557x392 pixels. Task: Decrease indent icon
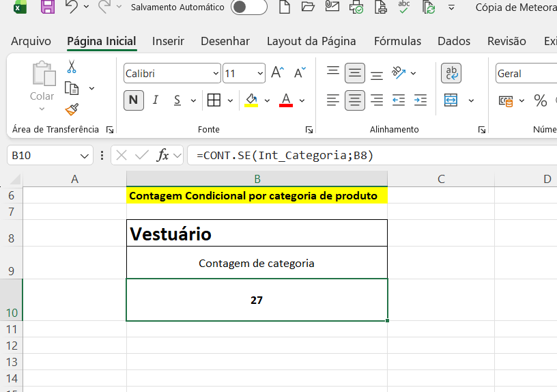tap(399, 100)
